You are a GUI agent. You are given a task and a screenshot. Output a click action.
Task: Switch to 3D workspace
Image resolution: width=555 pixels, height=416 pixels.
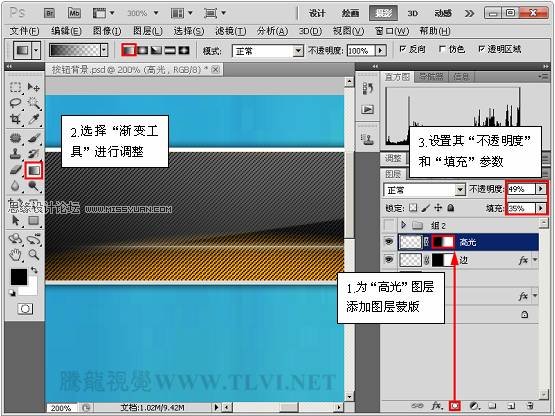(x=412, y=13)
